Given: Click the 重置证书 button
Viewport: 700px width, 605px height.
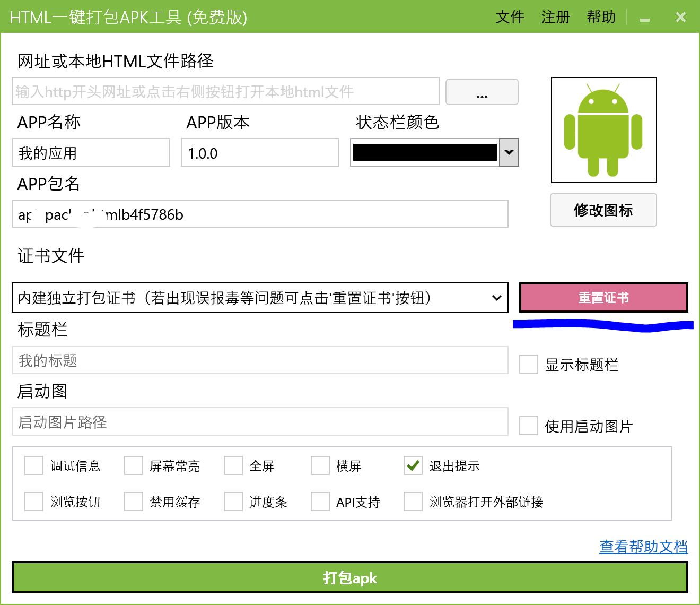Looking at the screenshot, I should click(x=603, y=298).
